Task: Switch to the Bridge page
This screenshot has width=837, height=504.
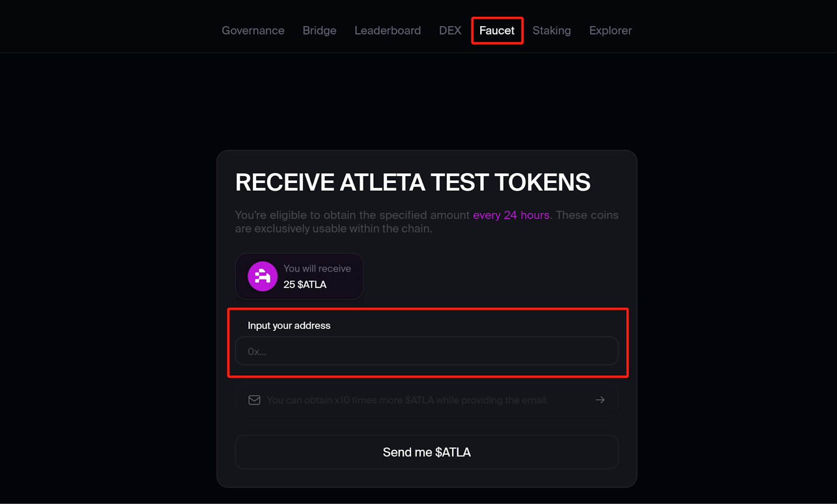Action: point(320,30)
